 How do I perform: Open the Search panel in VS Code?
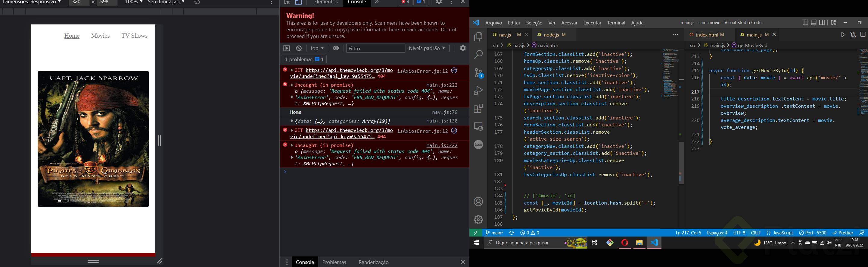[x=478, y=55]
